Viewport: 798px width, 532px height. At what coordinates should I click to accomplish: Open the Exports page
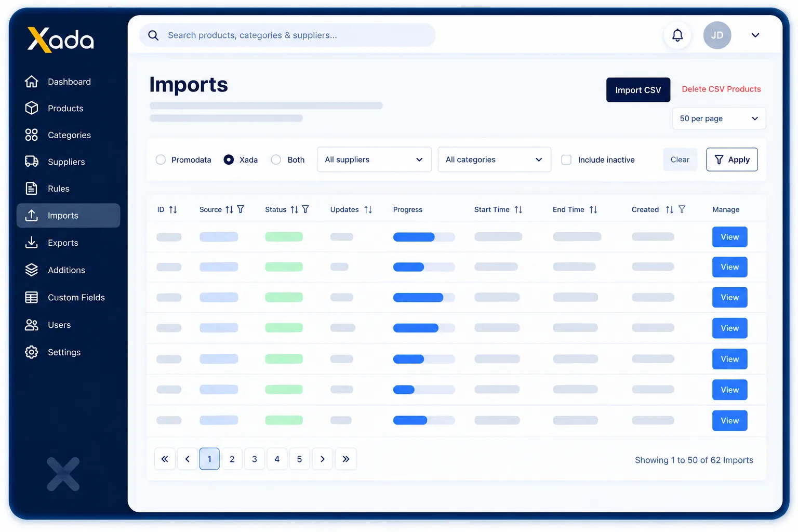tap(68, 243)
